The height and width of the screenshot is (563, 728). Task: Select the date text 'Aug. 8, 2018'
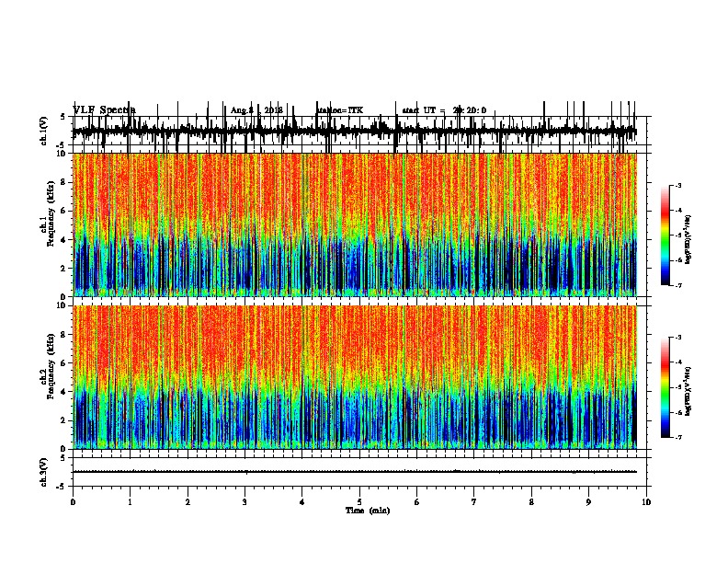click(256, 110)
